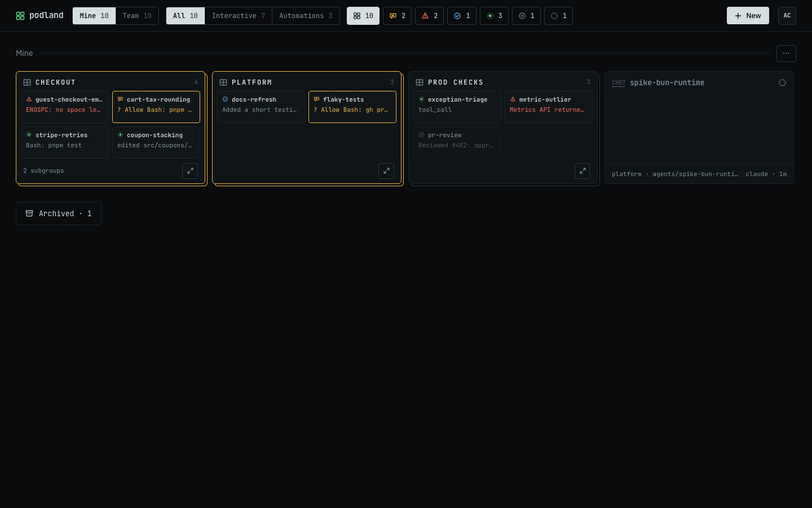Open the metric-outlier agent title

pos(545,100)
